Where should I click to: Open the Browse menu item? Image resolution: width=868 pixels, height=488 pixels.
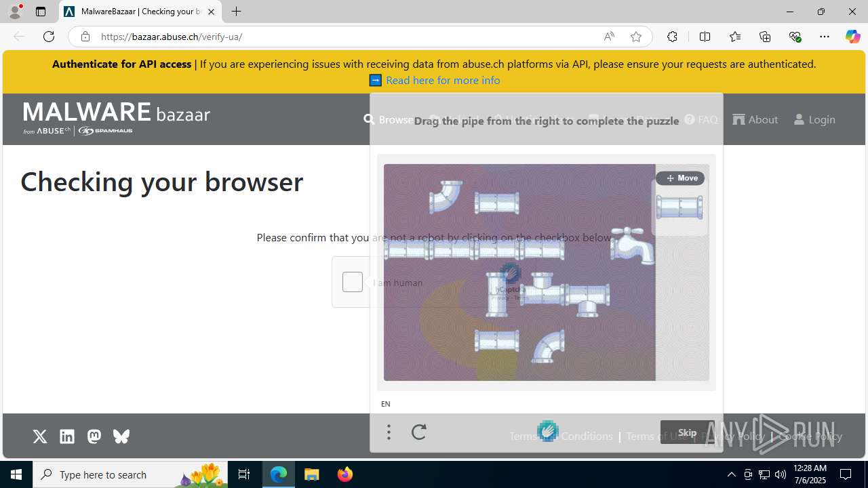point(389,119)
